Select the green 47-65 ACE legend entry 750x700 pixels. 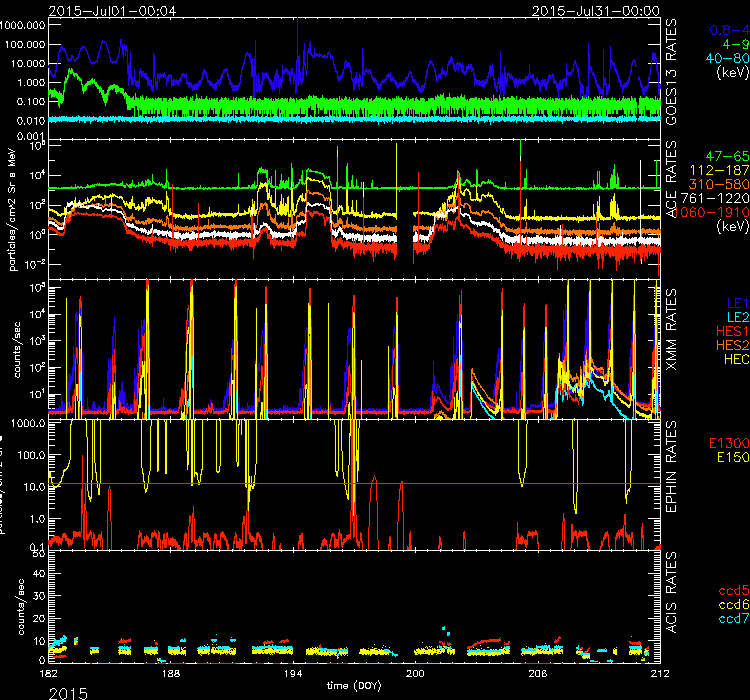pos(726,158)
